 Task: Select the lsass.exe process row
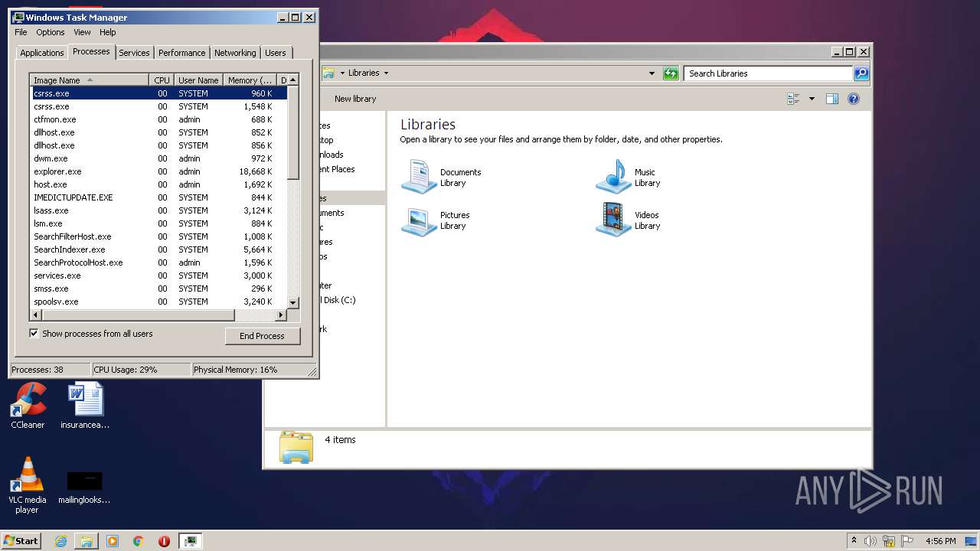(x=158, y=210)
